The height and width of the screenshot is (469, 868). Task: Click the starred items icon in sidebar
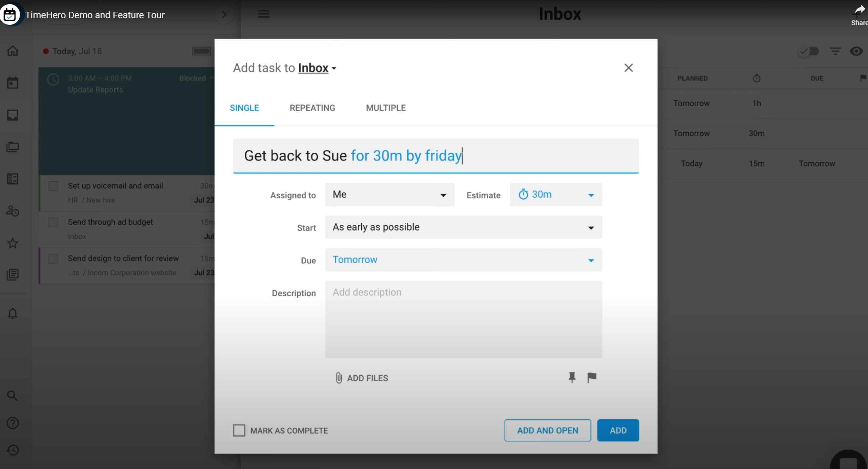point(13,243)
